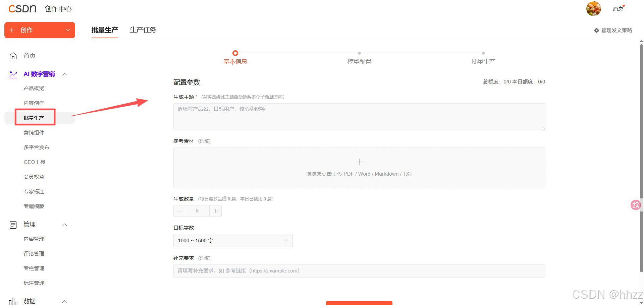Click the 创作中心 header title
This screenshot has width=644, height=305.
(x=58, y=9)
